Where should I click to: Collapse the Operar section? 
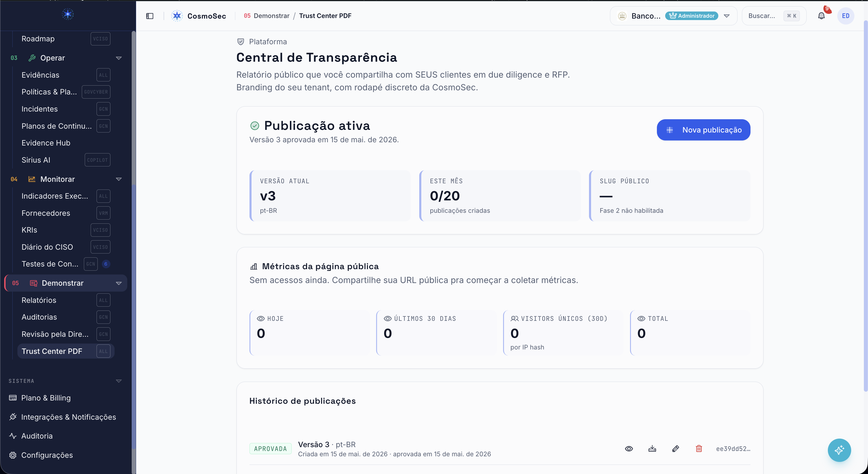pos(119,58)
